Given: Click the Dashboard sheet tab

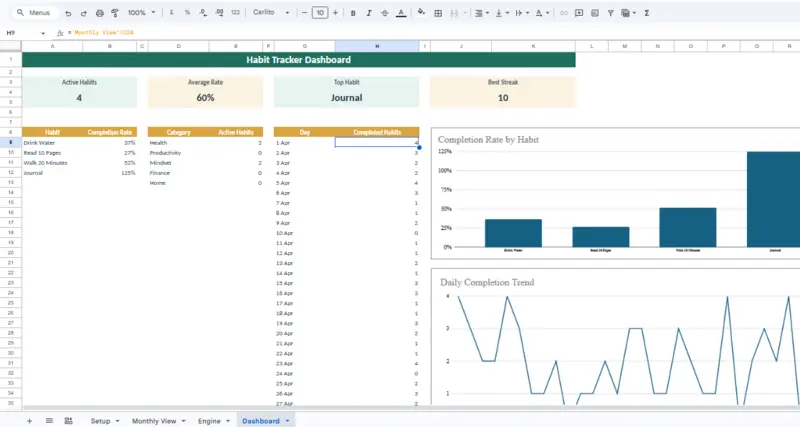Looking at the screenshot, I should click(261, 421).
